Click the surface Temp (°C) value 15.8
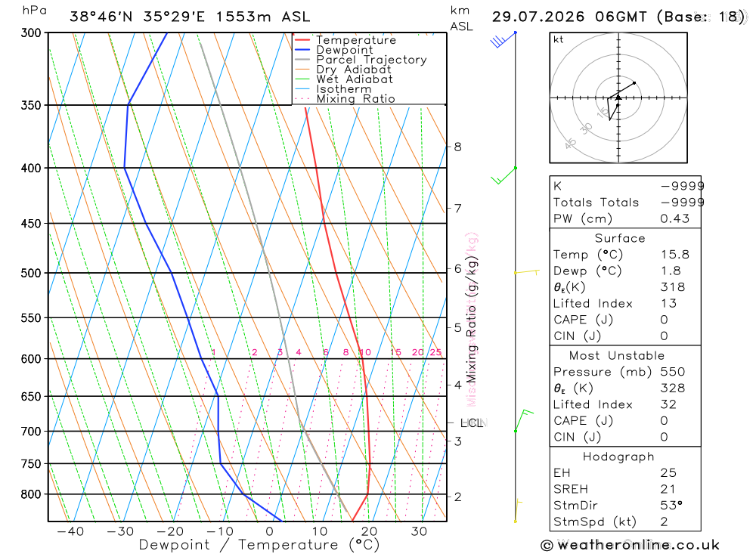 (674, 255)
